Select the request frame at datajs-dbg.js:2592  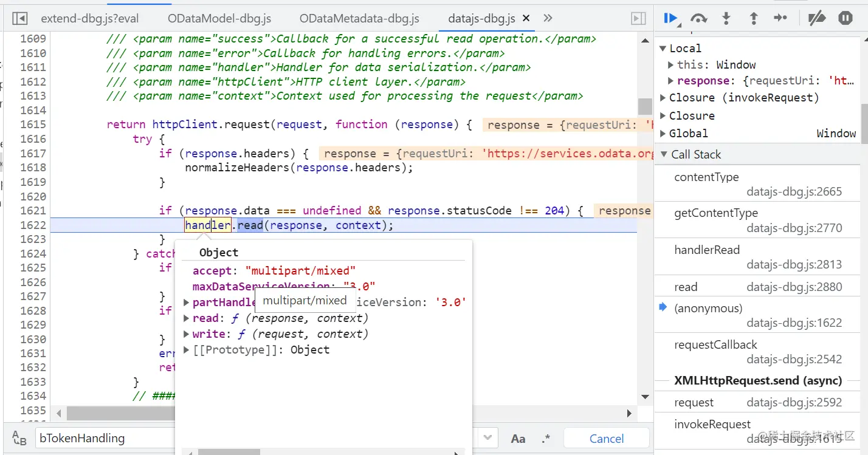click(757, 402)
